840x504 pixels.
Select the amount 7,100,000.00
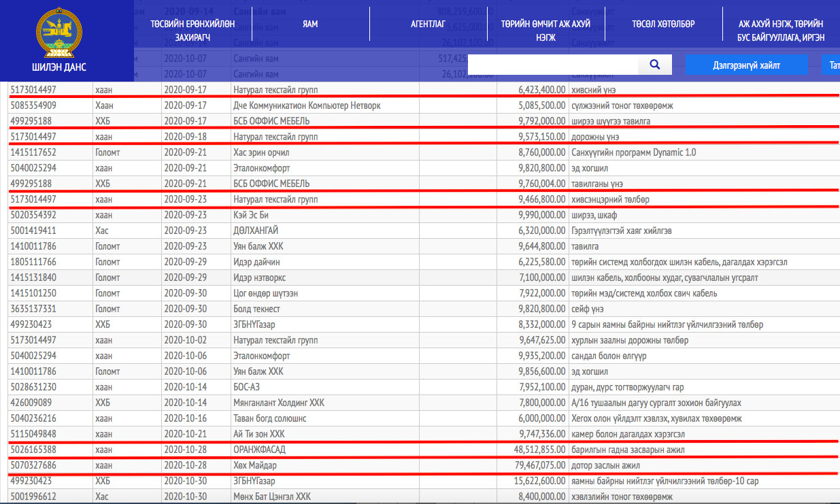coord(541,278)
